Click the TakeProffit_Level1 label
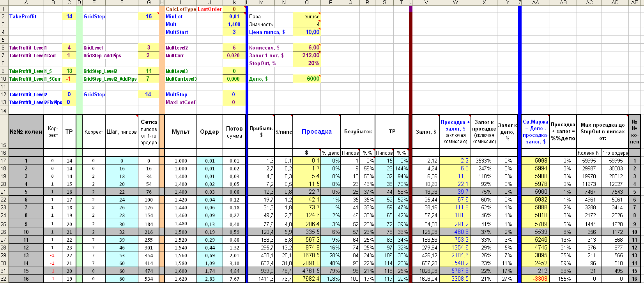Image resolution: width=644 pixels, height=283 pixels. [x=28, y=48]
